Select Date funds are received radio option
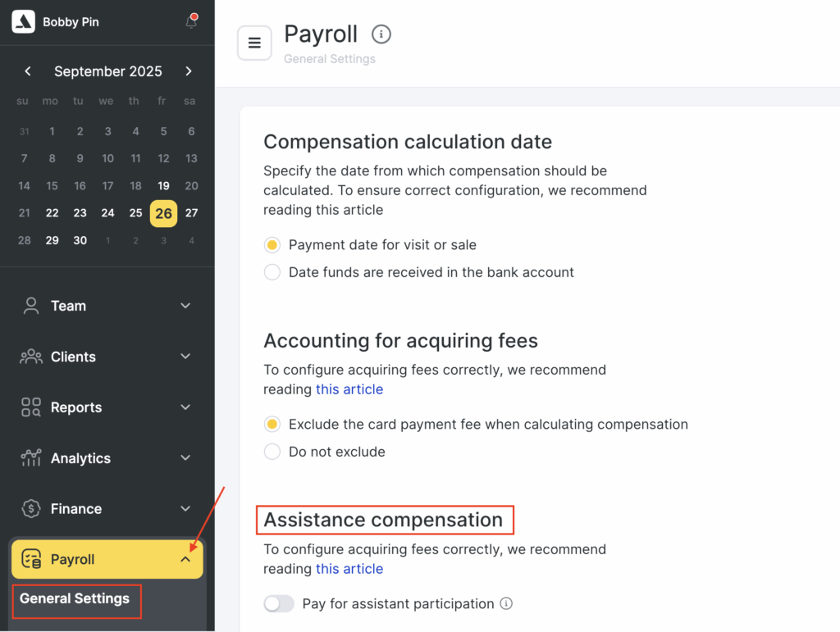Image resolution: width=840 pixels, height=632 pixels. [x=272, y=272]
